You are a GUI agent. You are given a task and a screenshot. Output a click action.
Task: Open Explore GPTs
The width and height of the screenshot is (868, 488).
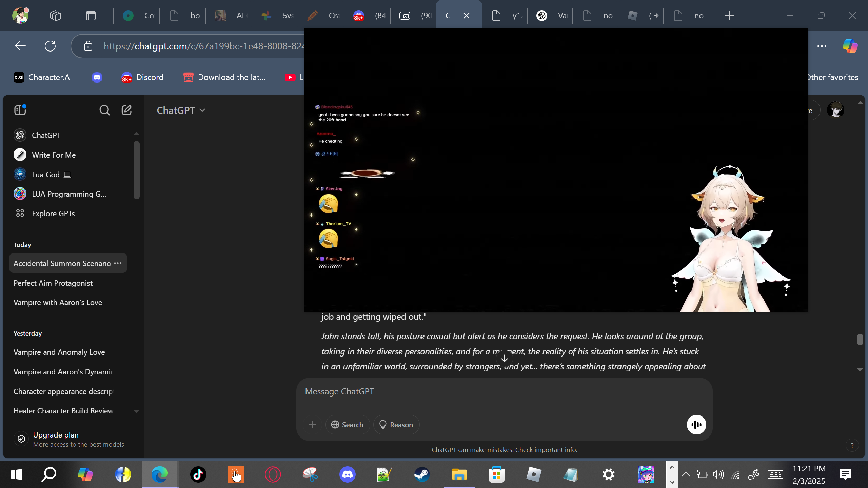[71, 213]
